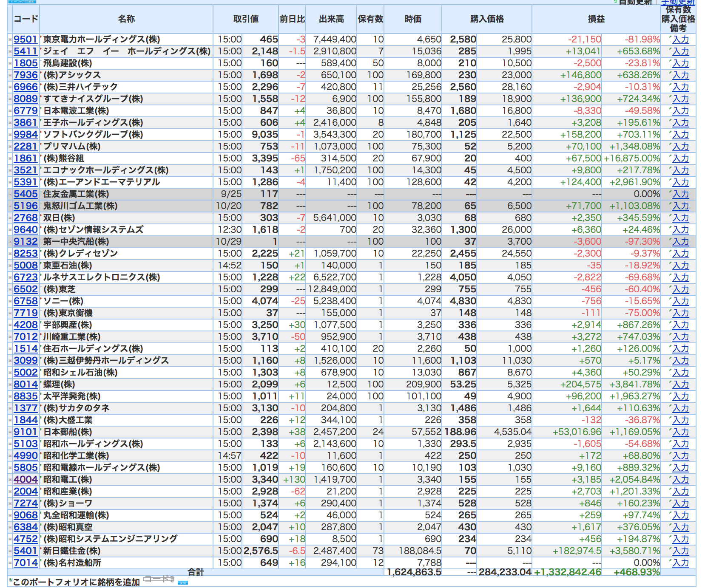Click the 入力 link in the 9132 row
The image size is (705, 588).
pos(680,242)
